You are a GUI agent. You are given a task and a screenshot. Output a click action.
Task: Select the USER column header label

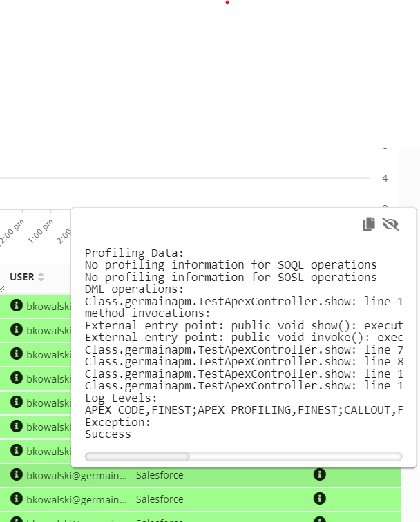(x=22, y=277)
